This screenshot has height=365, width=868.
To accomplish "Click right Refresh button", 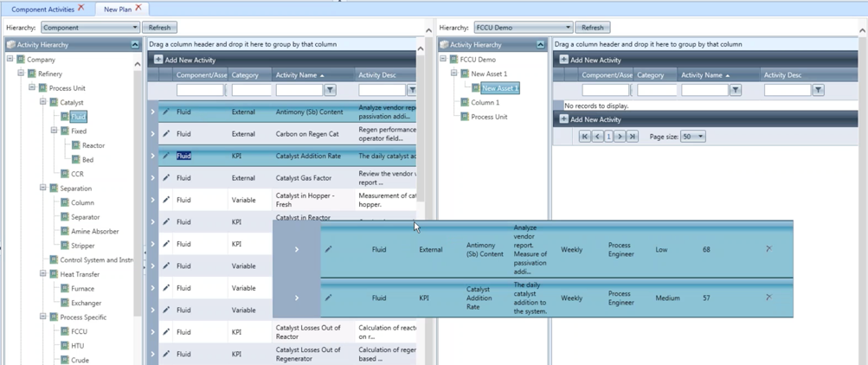I will coord(592,28).
